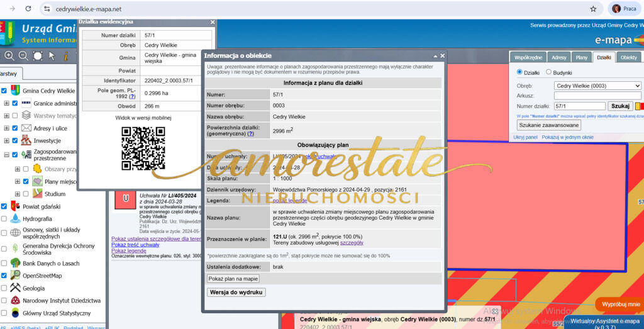
Task: Open the Współrzędne tab
Action: click(527, 57)
